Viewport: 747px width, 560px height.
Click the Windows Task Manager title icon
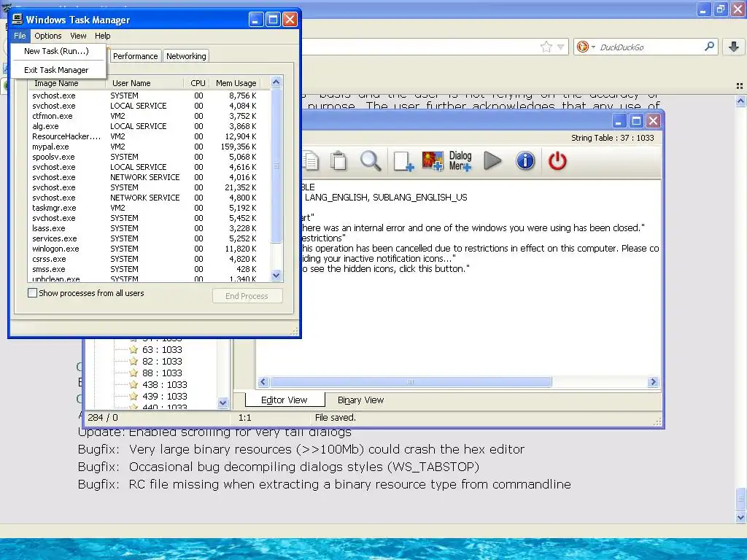click(18, 19)
